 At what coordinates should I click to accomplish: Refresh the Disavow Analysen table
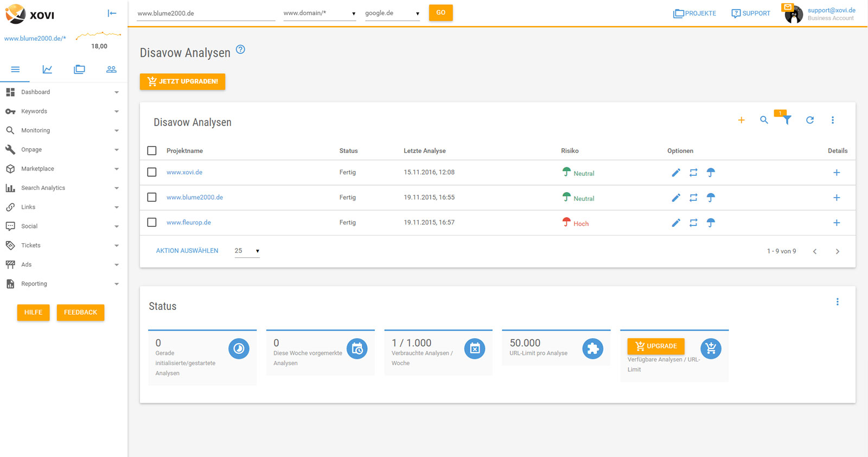tap(809, 120)
